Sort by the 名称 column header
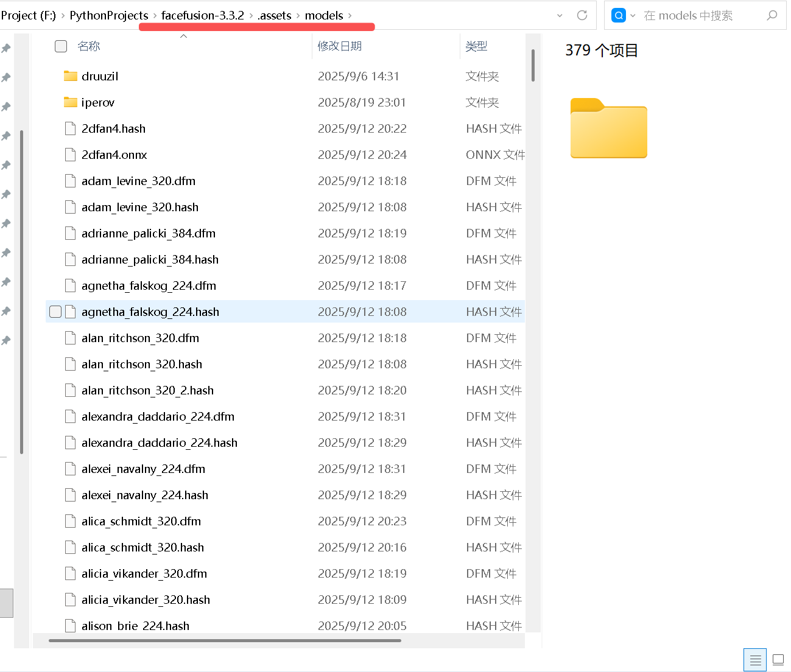Screen dimensions: 791x672 [89, 46]
